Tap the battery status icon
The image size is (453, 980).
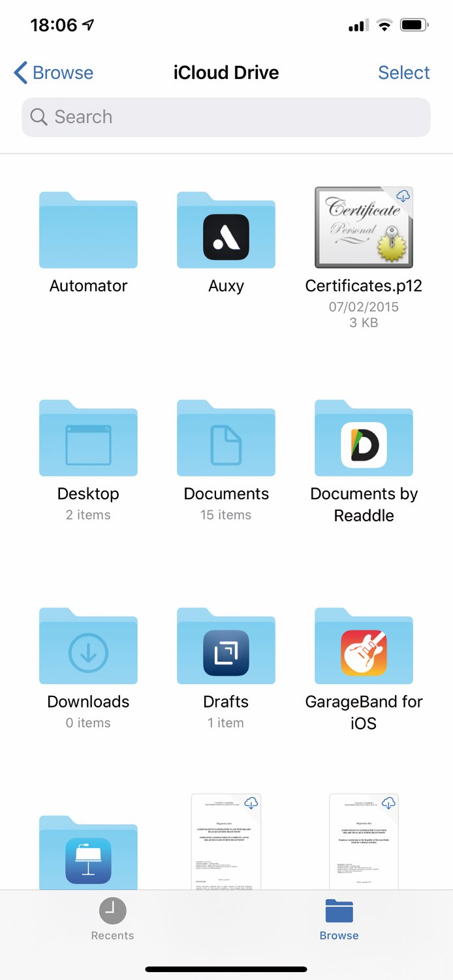(x=414, y=25)
